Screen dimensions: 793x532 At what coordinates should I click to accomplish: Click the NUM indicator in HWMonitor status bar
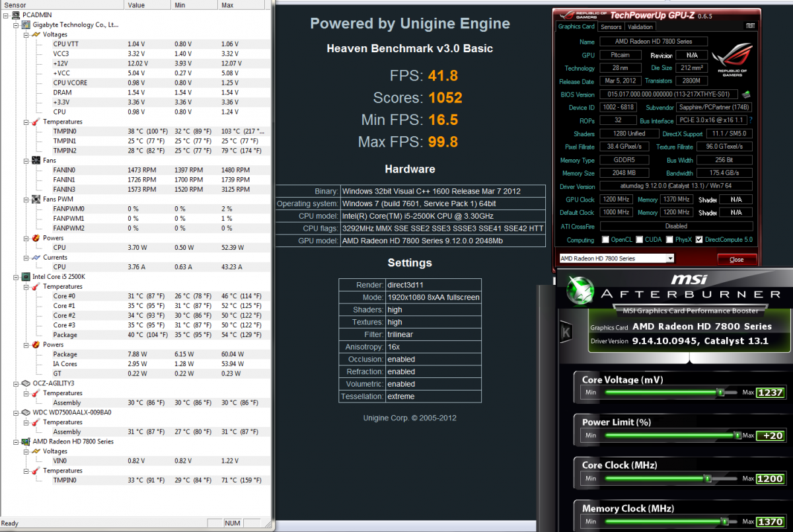(x=233, y=523)
